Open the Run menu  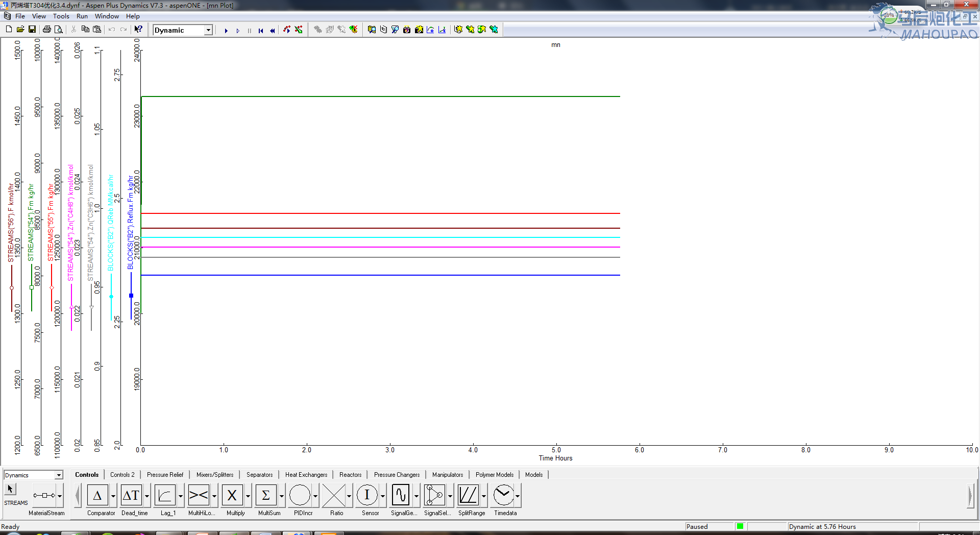[82, 16]
